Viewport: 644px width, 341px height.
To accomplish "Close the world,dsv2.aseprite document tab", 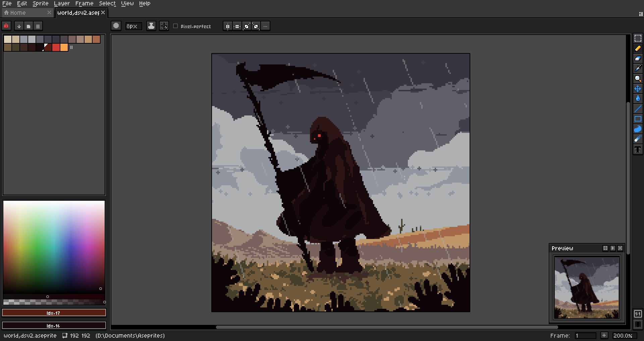I will click(x=103, y=12).
